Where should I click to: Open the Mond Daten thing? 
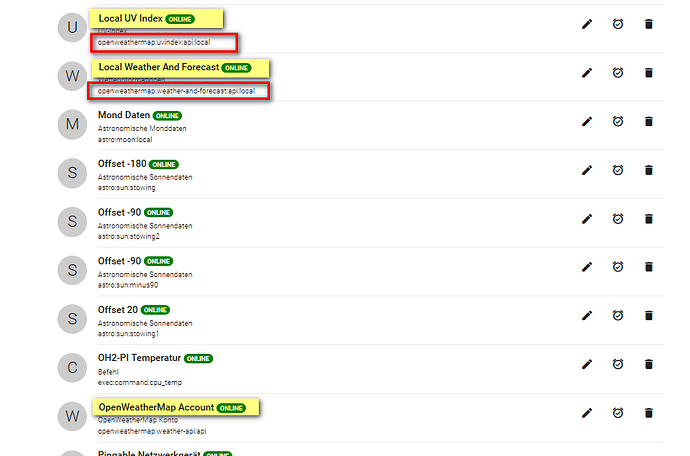(124, 115)
